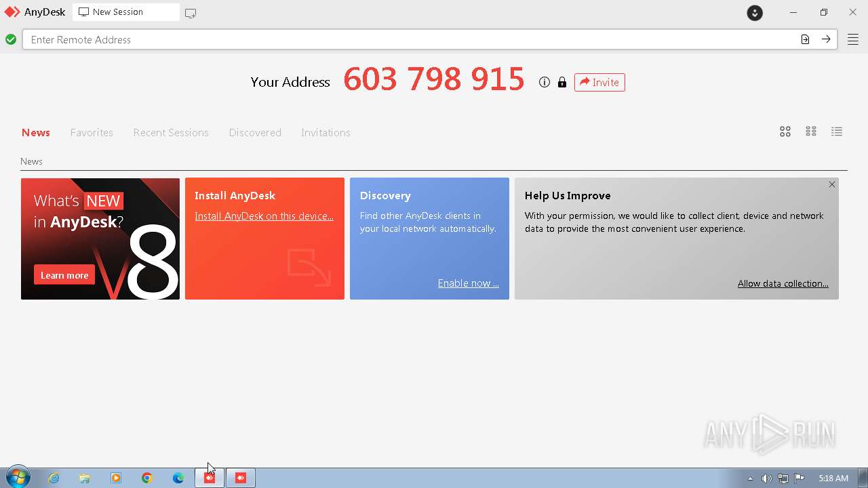Click Enable now link on Discovery card
This screenshot has height=488, width=868.
[x=468, y=283]
